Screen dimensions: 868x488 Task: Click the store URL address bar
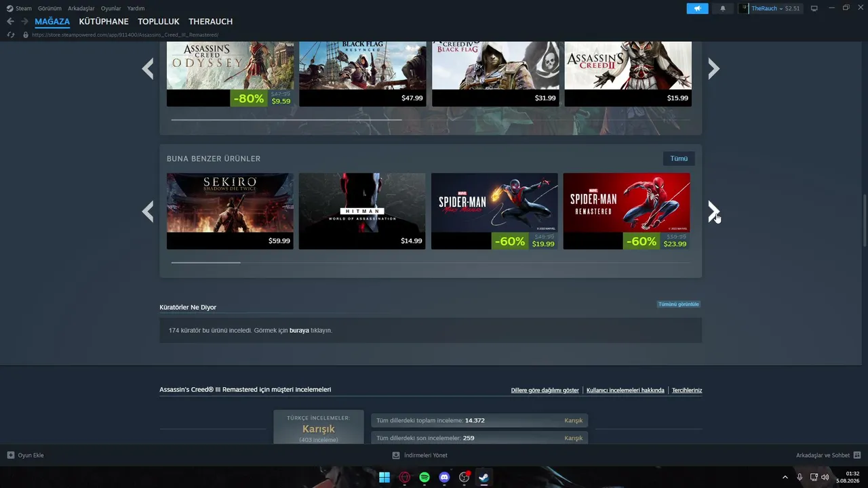(125, 35)
